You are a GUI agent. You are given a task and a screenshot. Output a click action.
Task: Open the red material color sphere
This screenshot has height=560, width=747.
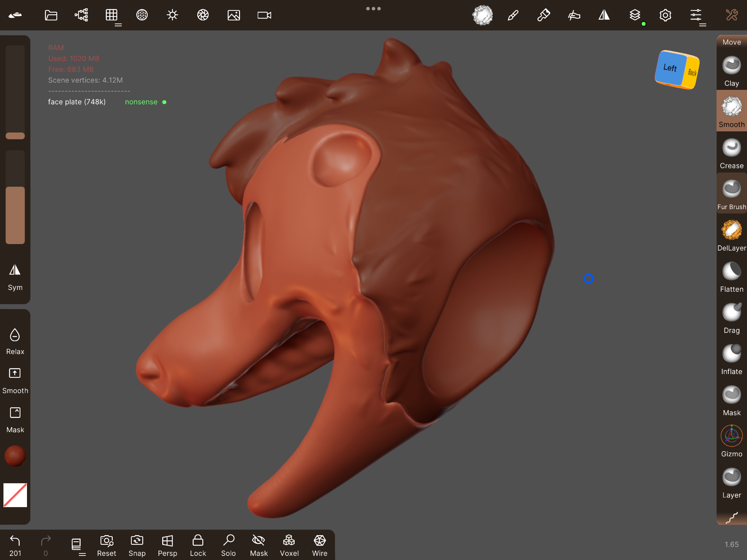pyautogui.click(x=15, y=456)
